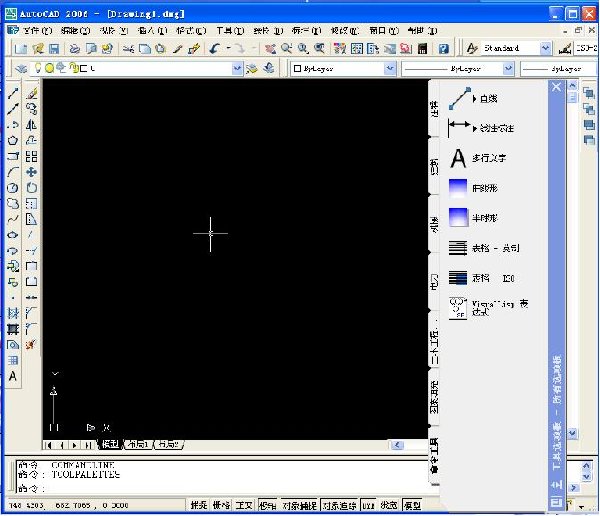Viewport: 600px width, 516px height.
Task: Toggle 极轴 (Polar) in status bar
Action: click(x=267, y=505)
